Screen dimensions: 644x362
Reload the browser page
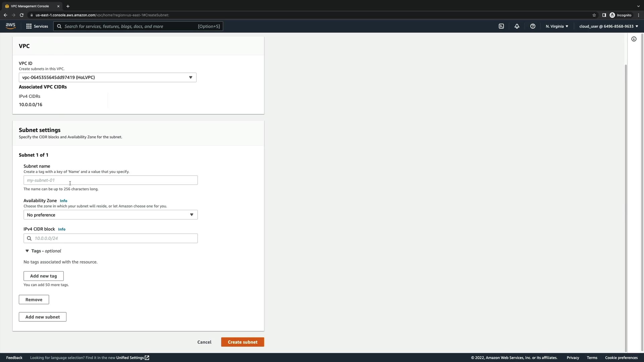click(21, 15)
